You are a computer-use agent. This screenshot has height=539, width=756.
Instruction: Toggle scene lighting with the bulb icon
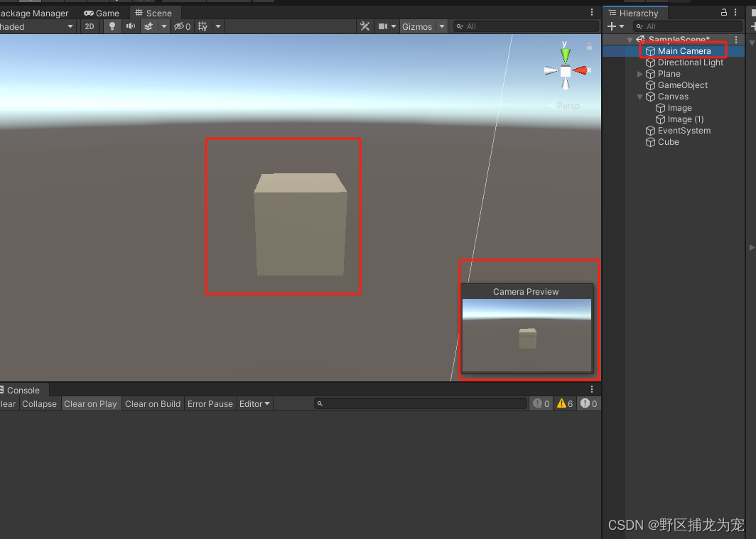[x=112, y=26]
